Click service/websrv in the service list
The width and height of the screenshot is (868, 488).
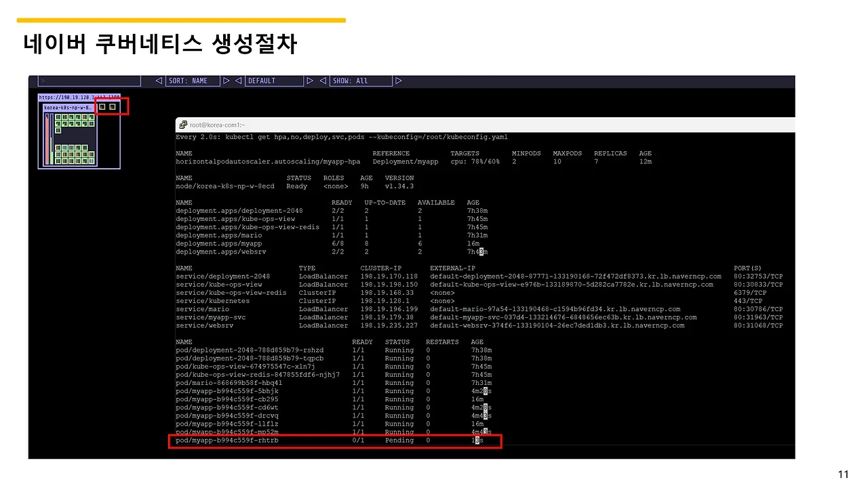click(x=205, y=325)
